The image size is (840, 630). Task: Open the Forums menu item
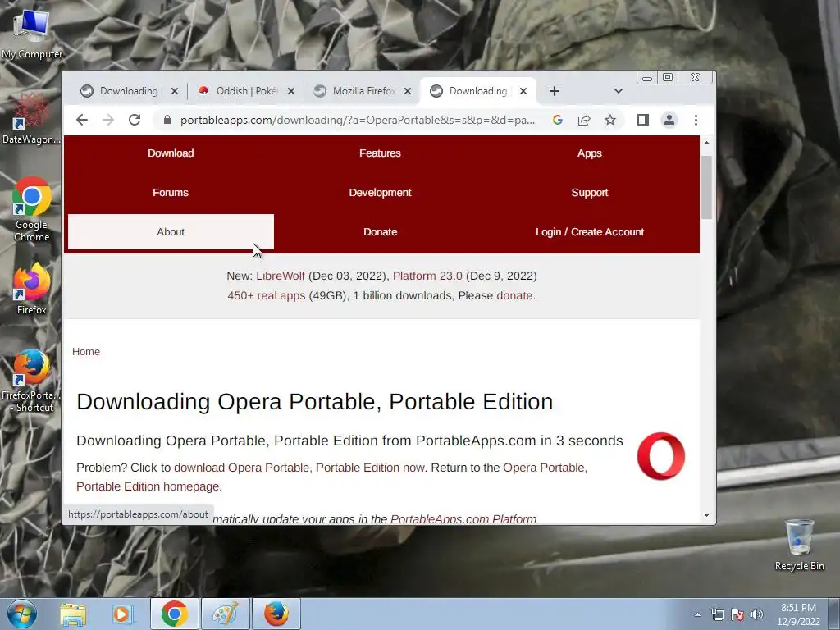(x=171, y=192)
